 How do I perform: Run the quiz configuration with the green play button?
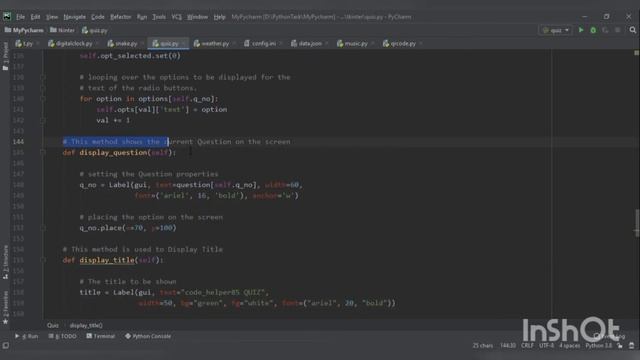pos(581,30)
